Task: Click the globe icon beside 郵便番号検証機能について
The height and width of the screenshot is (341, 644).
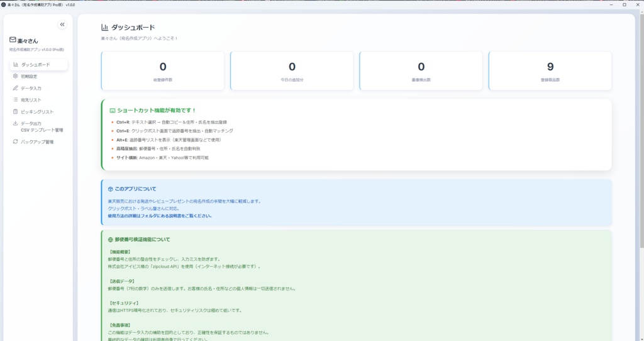Action: click(110, 240)
